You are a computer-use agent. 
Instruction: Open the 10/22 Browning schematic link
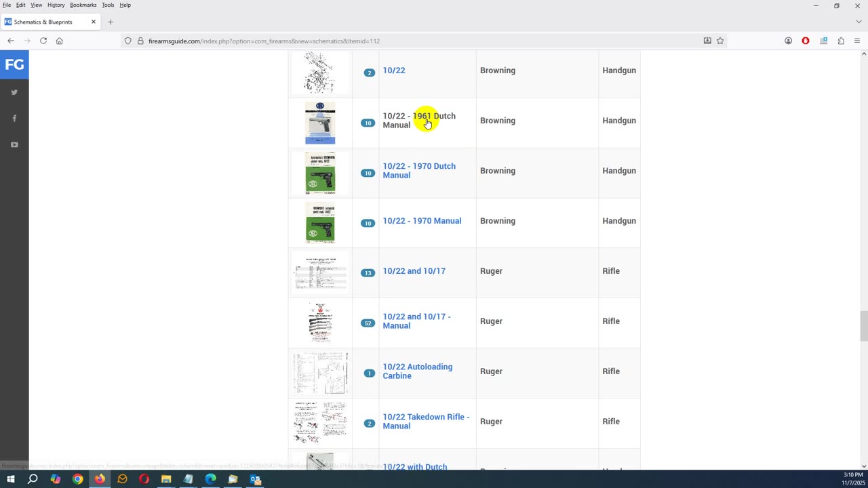(394, 70)
